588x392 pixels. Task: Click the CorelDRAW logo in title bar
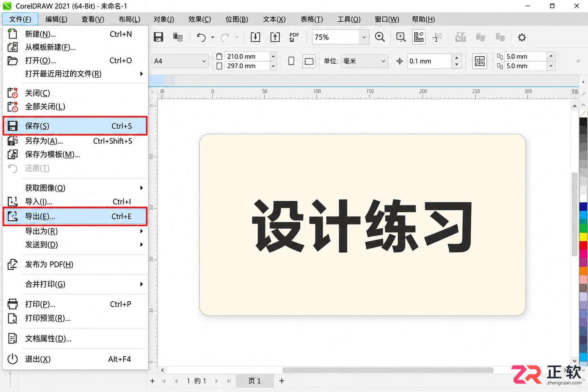(x=7, y=6)
